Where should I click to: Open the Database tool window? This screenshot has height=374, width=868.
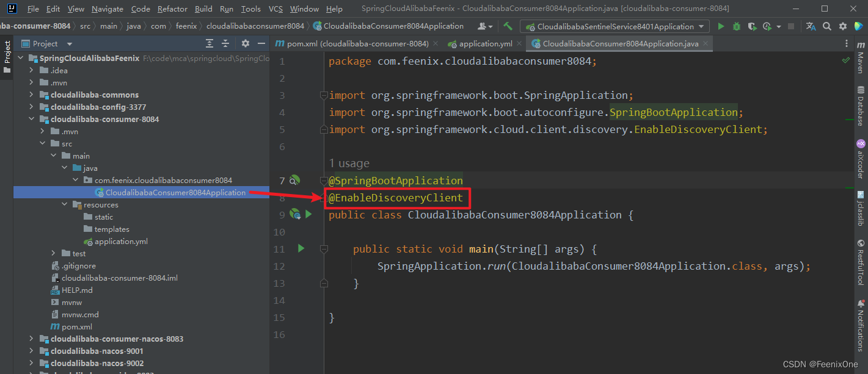tap(861, 106)
